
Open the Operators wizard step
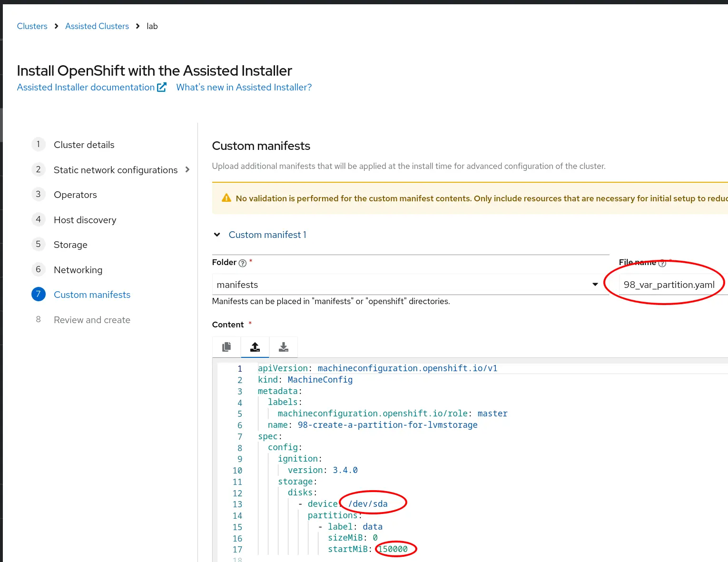pos(75,195)
